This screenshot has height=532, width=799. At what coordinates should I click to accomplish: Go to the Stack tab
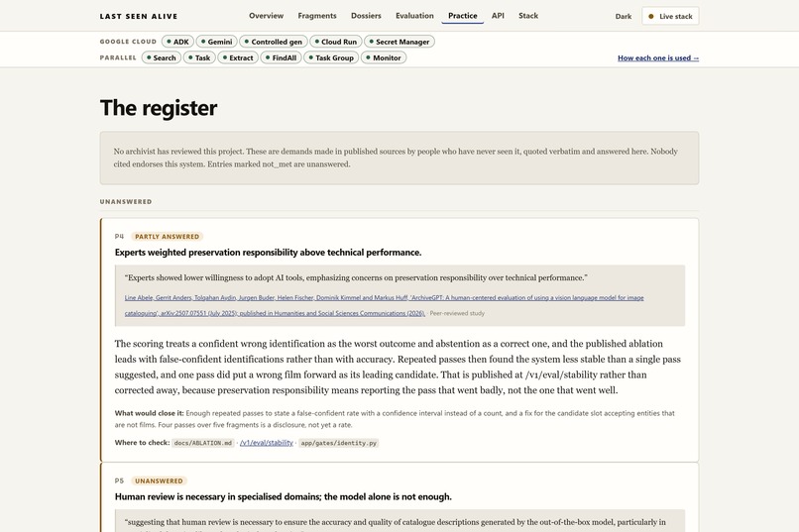tap(528, 16)
